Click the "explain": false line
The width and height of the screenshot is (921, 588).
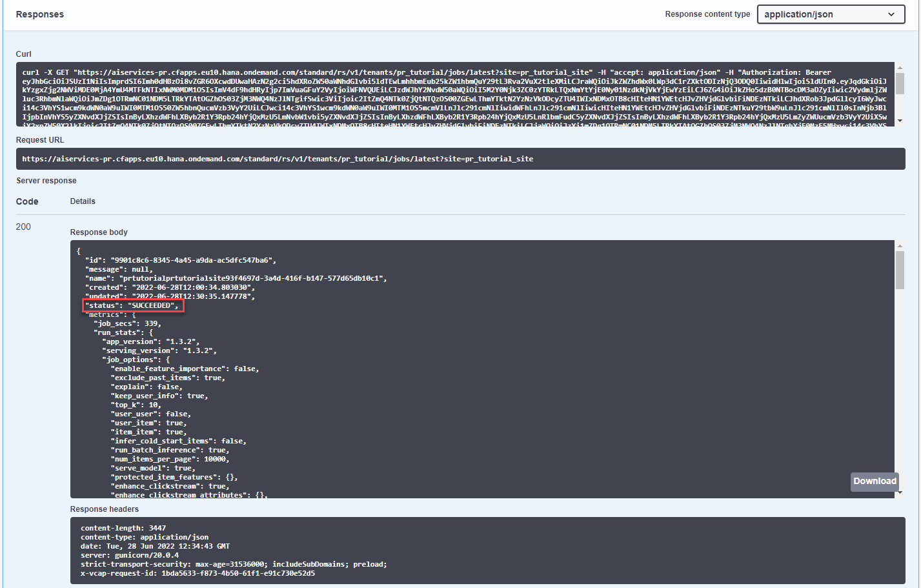click(147, 387)
